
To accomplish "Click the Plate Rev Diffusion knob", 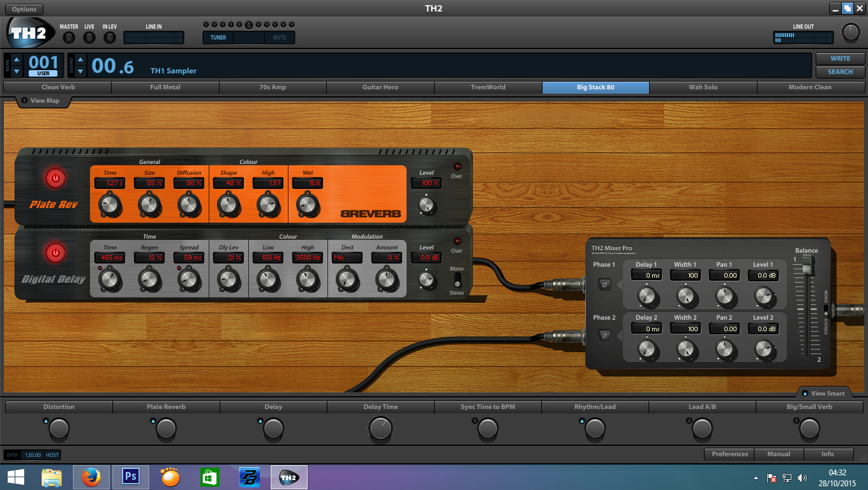I will [188, 205].
